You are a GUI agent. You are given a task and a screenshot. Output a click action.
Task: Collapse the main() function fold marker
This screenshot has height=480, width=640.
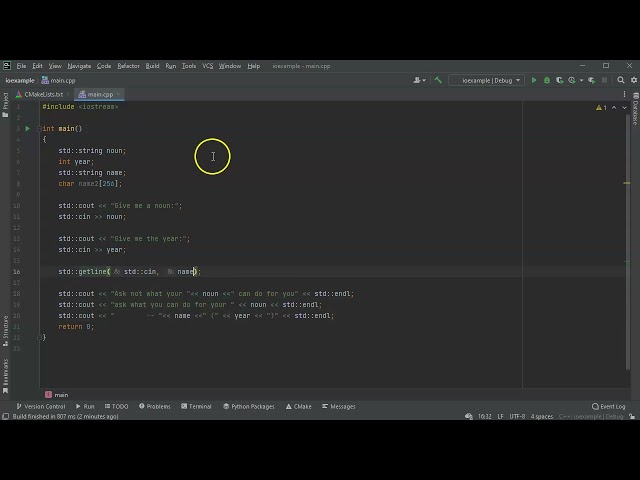[x=40, y=129]
